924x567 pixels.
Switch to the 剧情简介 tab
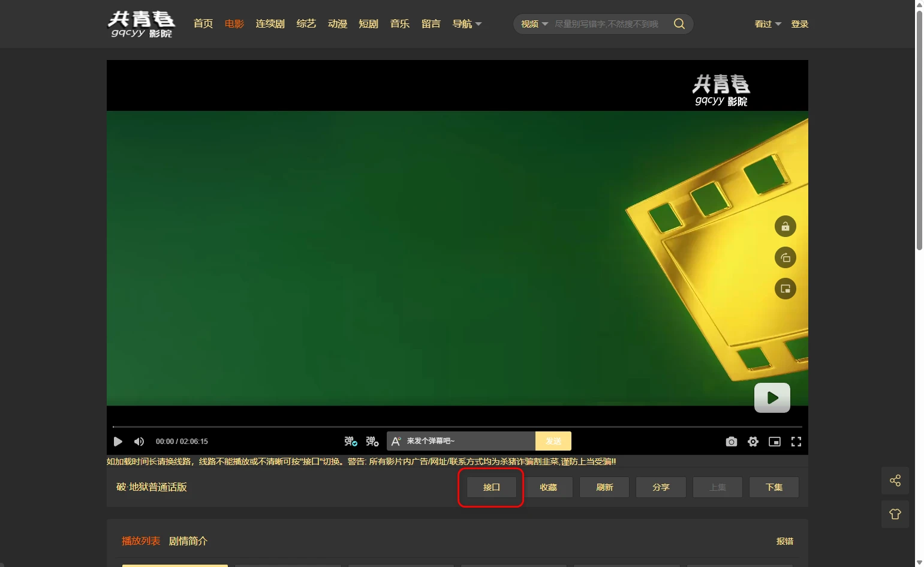[188, 541]
